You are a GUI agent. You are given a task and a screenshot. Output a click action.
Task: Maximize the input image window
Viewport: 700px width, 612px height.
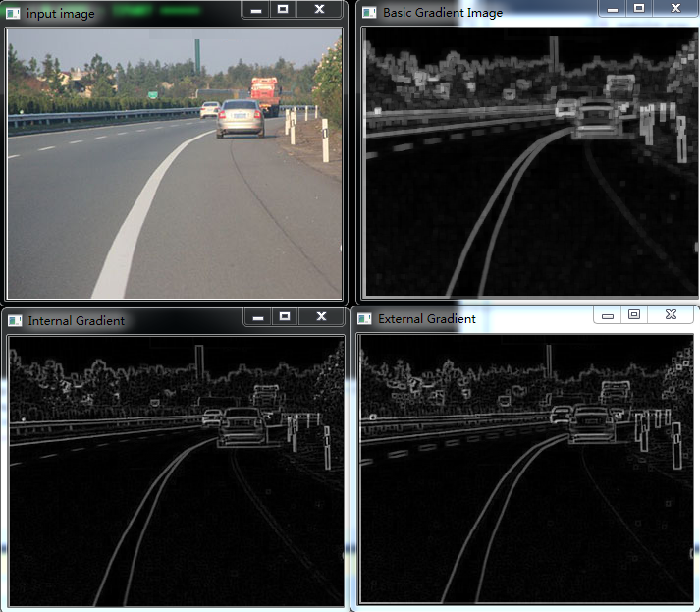[x=283, y=10]
